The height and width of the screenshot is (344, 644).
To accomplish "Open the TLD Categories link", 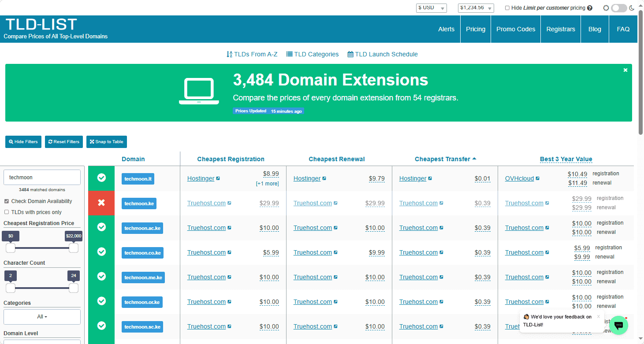I will (x=313, y=54).
